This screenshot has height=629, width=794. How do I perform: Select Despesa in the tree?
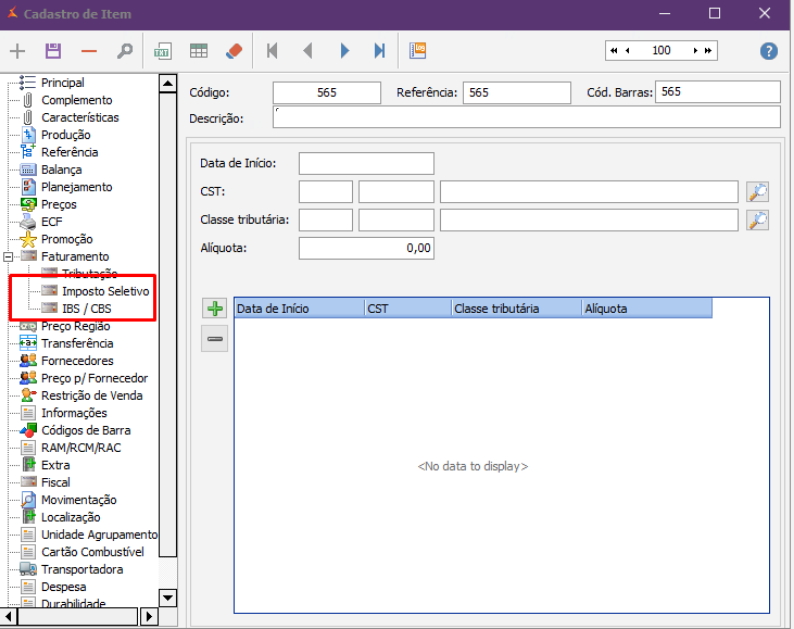64,586
